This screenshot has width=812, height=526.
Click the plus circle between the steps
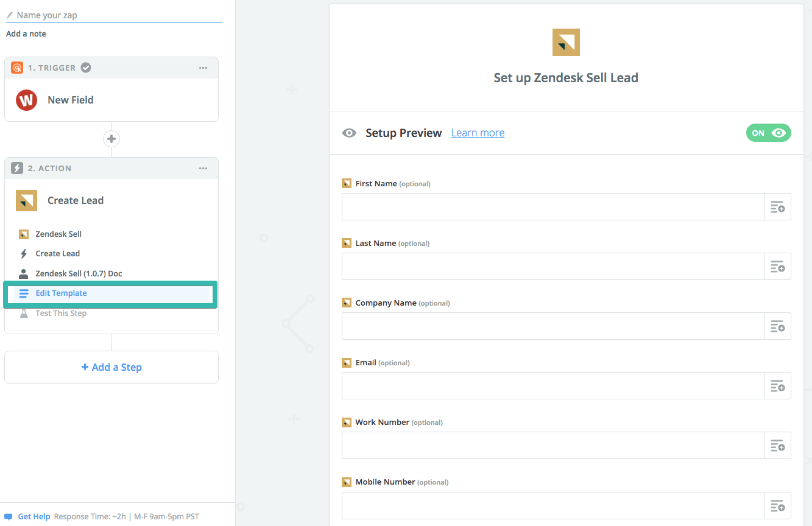pos(111,139)
